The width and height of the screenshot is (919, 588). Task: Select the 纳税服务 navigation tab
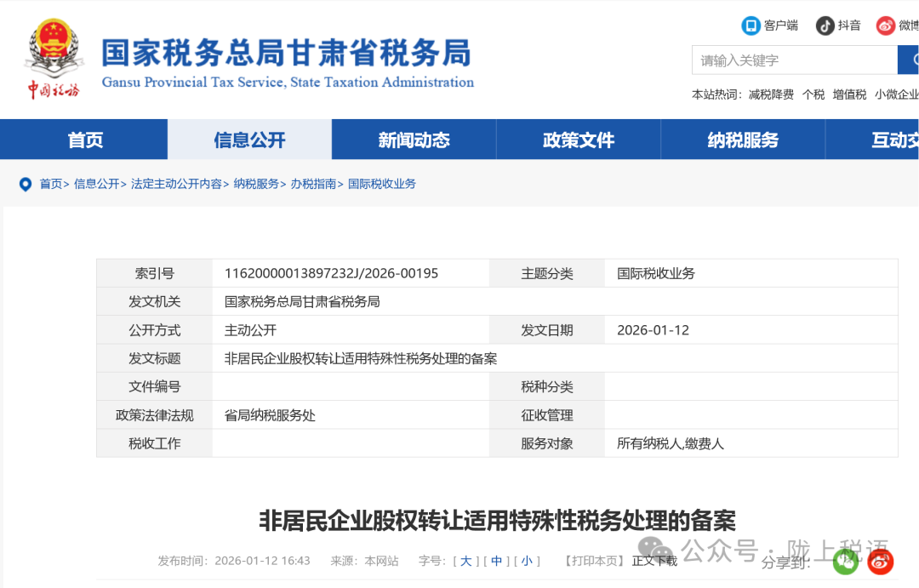click(x=743, y=140)
